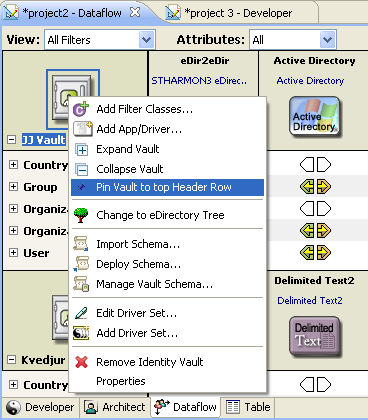Click the pin icon beside Pin Vault
This screenshot has height=420, width=368.
[x=81, y=188]
